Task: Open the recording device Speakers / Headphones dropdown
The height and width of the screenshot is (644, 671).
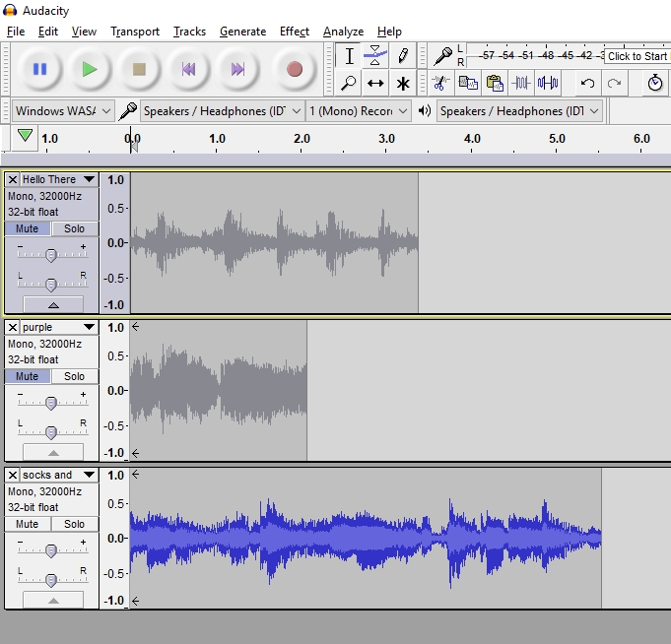Action: 222,111
